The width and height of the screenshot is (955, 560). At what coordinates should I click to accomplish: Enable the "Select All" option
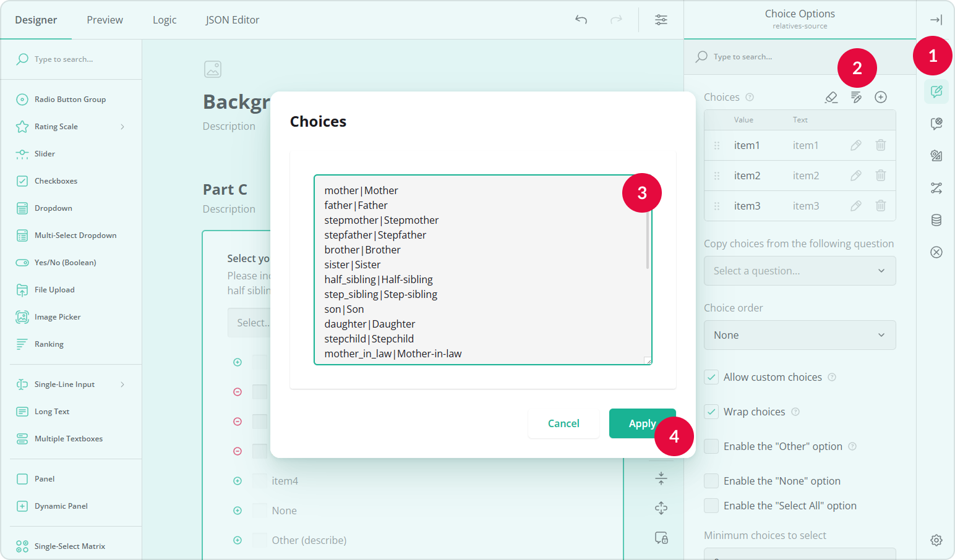coord(711,505)
